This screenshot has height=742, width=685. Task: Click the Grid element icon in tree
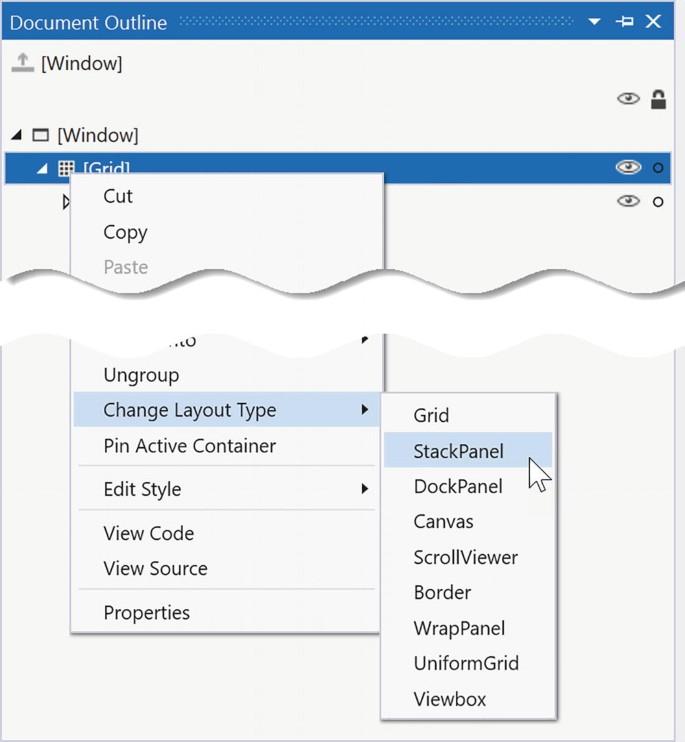tap(66, 169)
